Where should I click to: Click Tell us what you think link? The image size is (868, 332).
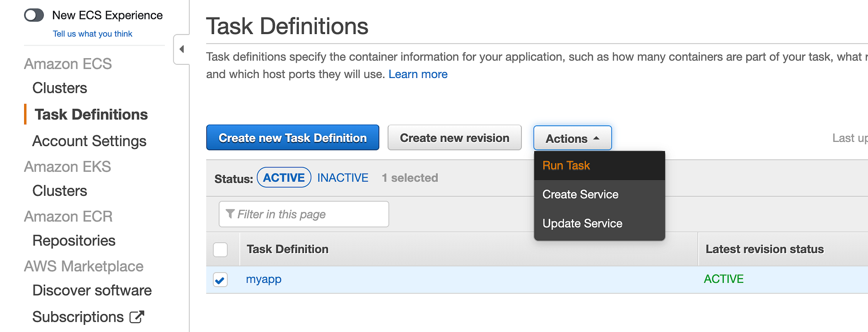point(93,34)
